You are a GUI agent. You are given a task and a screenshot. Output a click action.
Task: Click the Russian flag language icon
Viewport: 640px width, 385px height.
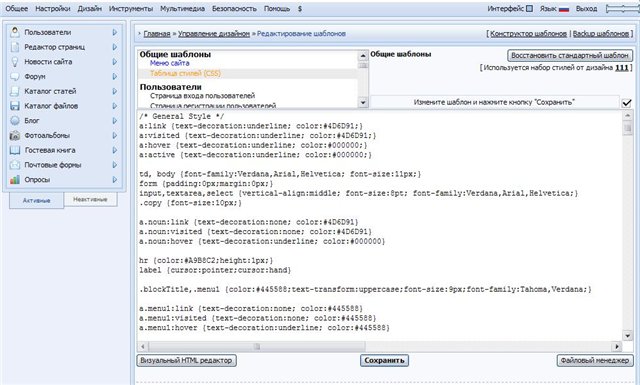point(564,9)
